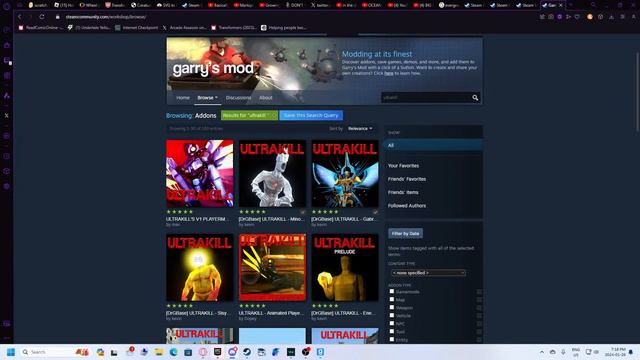Image resolution: width=640 pixels, height=360 pixels.
Task: Open ULTRAKILL Animated Player title link
Action: (271, 313)
